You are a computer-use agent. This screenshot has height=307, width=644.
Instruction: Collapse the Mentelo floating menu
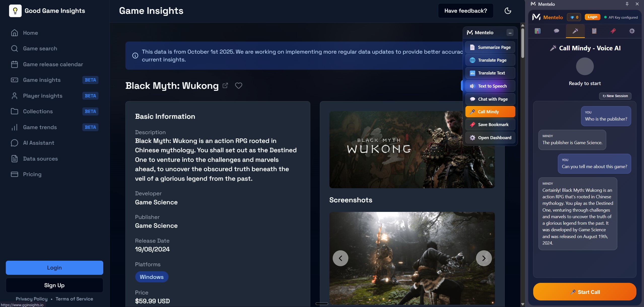coord(510,33)
